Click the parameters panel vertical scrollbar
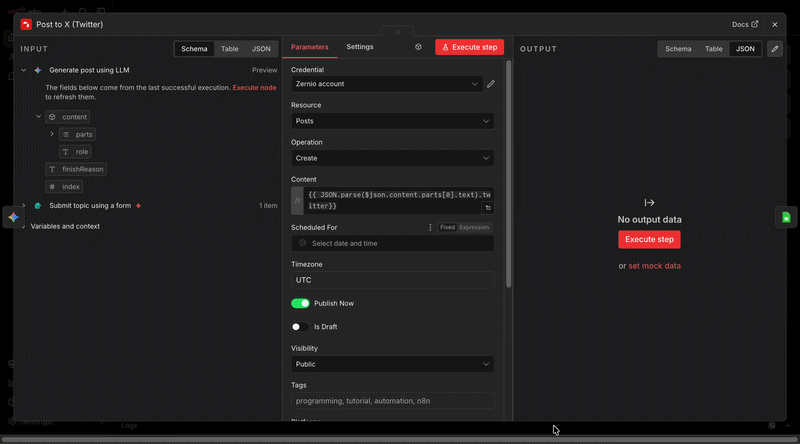The height and width of the screenshot is (444, 800). 508,174
